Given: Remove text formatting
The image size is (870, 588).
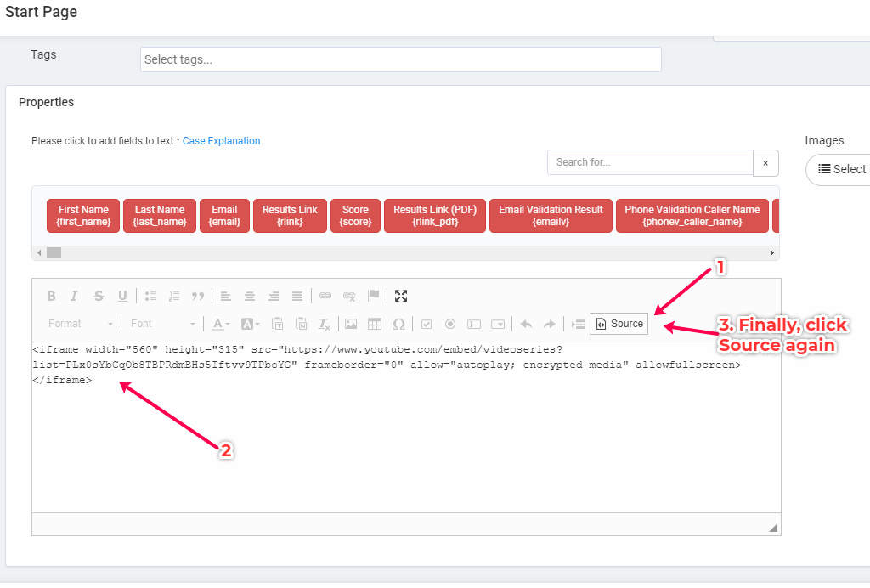Looking at the screenshot, I should coord(325,324).
